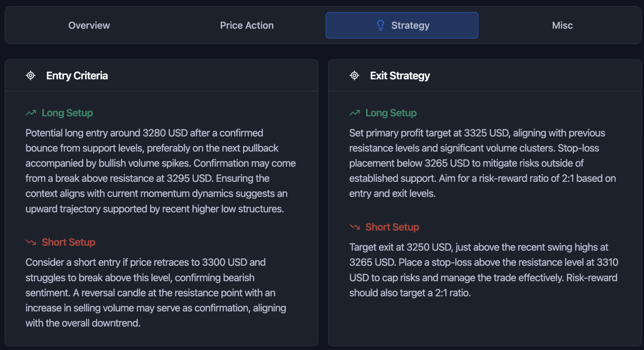Click Long Setup label under Entry Criteria
The height and width of the screenshot is (350, 644).
68,113
